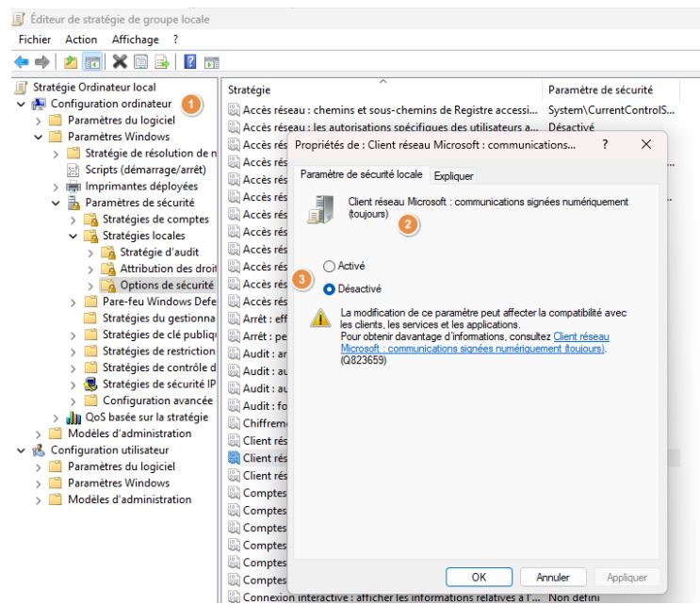This screenshot has height=605, width=700.
Task: Collapse the Paramètres de sécurité node
Action: tap(56, 204)
